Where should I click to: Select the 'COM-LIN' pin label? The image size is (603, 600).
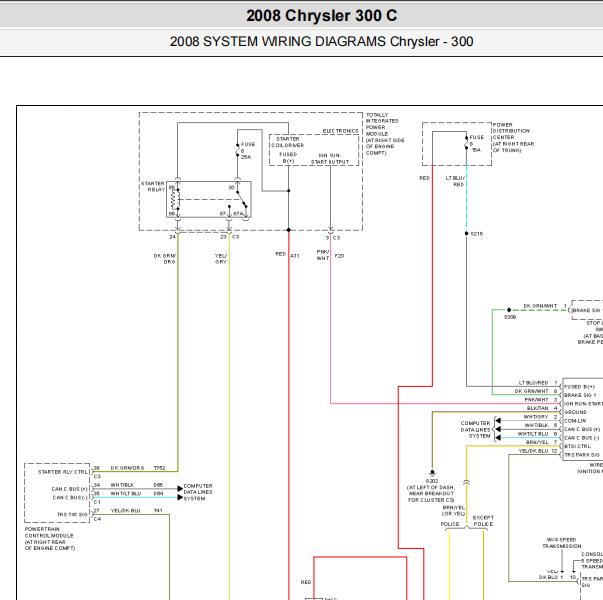[x=575, y=421]
